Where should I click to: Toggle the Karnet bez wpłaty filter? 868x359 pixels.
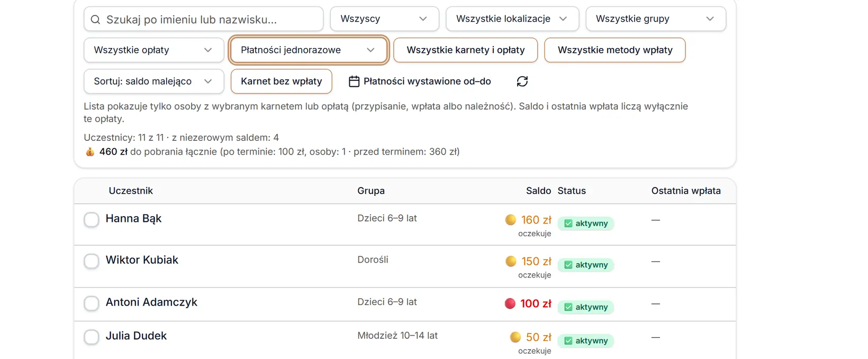[282, 81]
